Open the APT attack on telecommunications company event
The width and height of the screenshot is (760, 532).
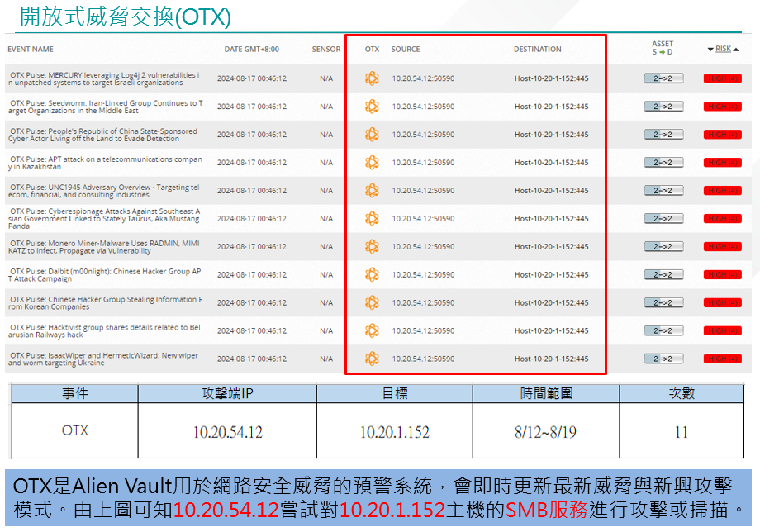point(105,163)
